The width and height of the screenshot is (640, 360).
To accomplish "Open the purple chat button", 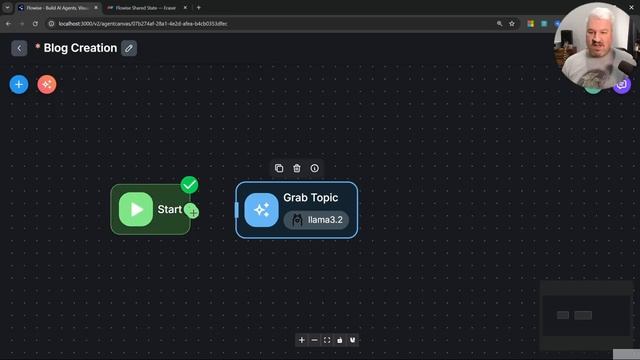I will point(622,84).
